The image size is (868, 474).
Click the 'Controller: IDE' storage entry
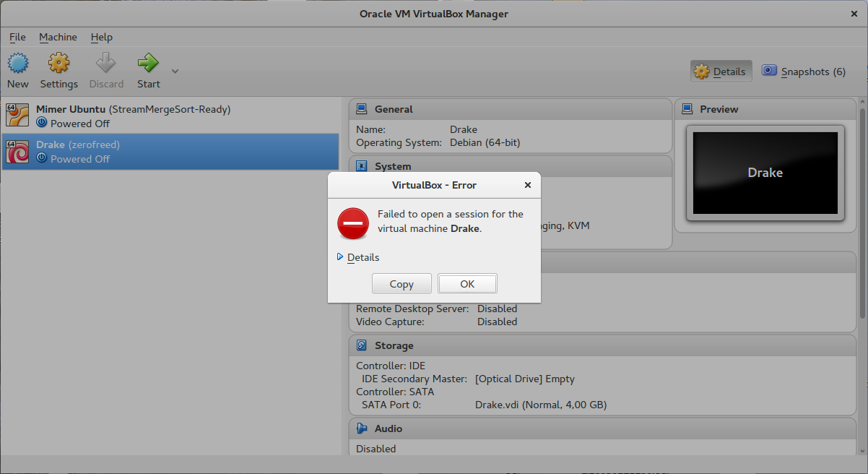pos(391,366)
